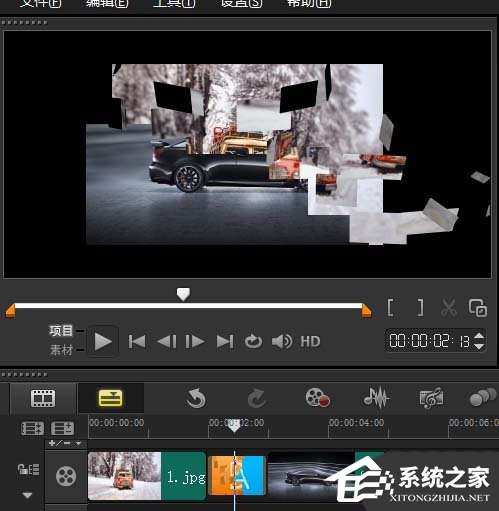
Task: Step forward to the next frame
Action: coord(195,342)
